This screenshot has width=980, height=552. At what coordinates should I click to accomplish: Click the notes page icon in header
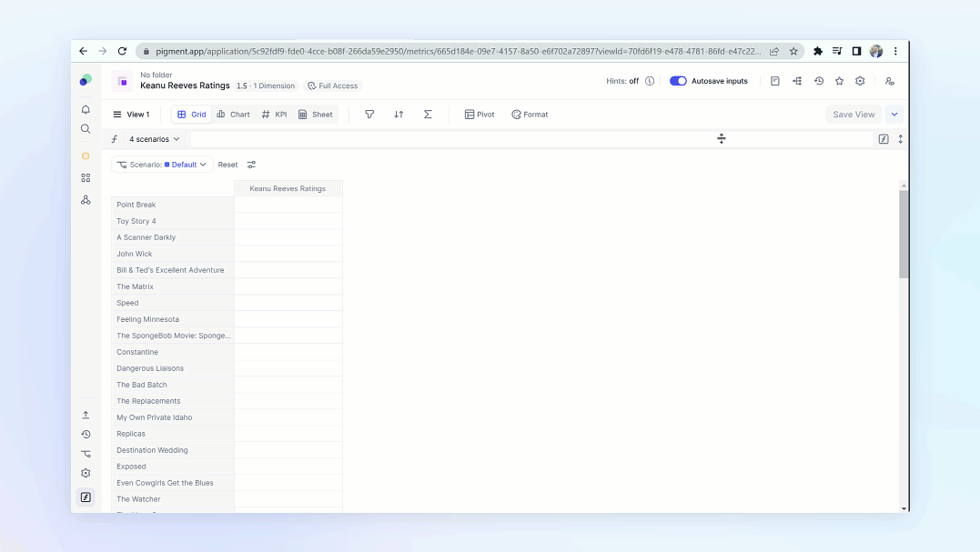775,81
